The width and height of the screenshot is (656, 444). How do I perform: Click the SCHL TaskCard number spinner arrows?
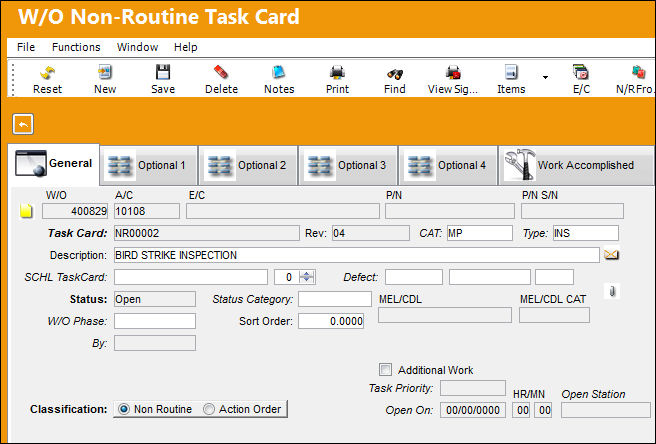(307, 277)
